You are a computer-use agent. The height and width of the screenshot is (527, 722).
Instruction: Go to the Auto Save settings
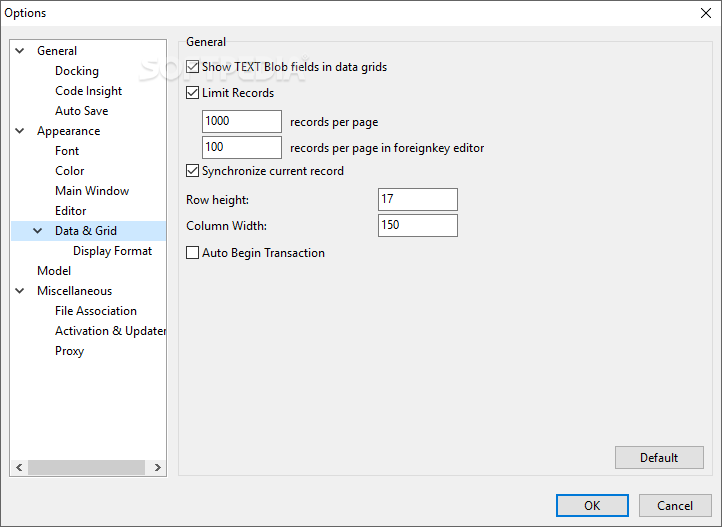tap(82, 111)
